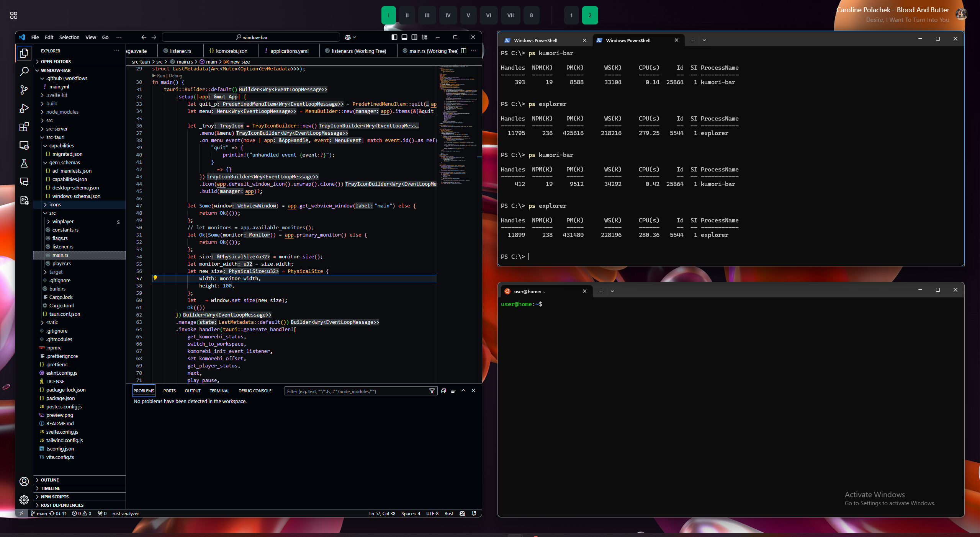Expand the OUTLINE section
The height and width of the screenshot is (537, 980).
(x=50, y=480)
